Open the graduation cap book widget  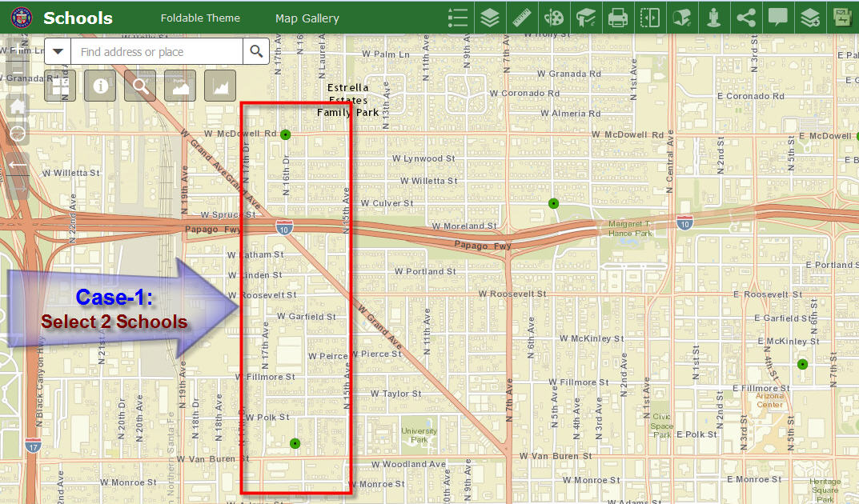tap(586, 18)
